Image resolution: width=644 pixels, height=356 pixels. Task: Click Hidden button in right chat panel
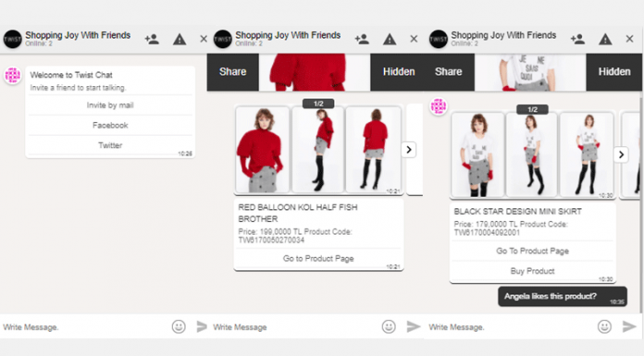[x=614, y=72]
